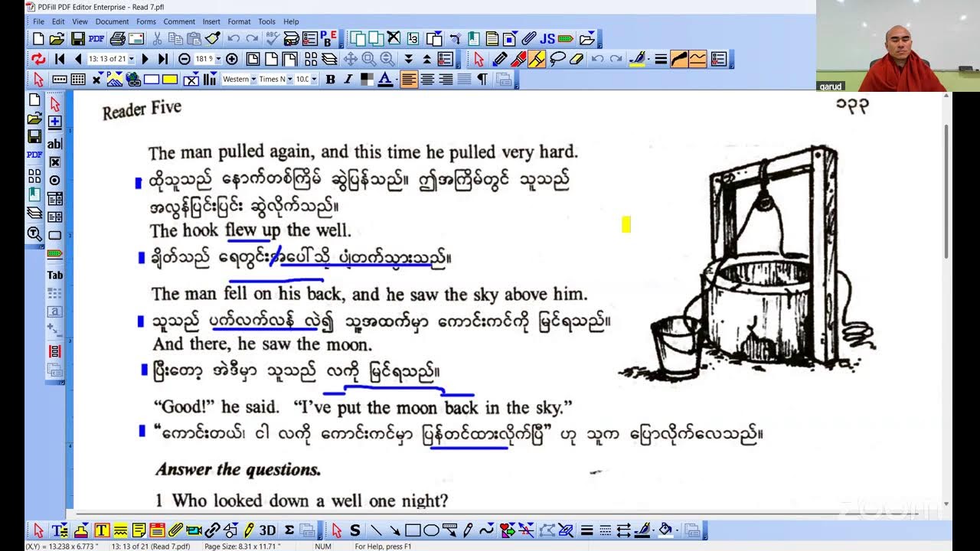
Task: Click the spell check ABC icon
Action: point(272,38)
